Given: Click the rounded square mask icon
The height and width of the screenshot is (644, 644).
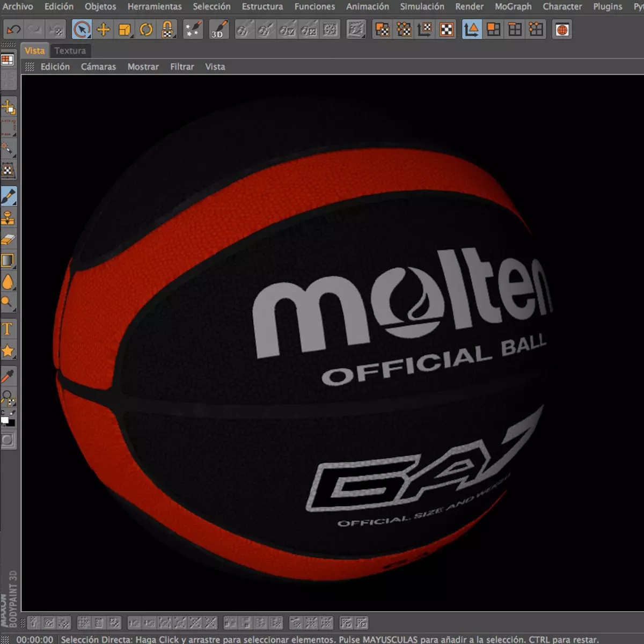Looking at the screenshot, I should [8, 441].
